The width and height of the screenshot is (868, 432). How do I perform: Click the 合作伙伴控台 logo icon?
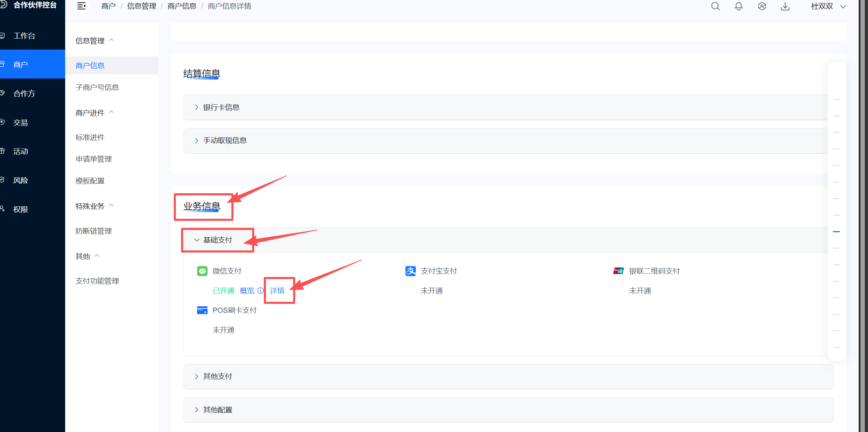[3, 4]
